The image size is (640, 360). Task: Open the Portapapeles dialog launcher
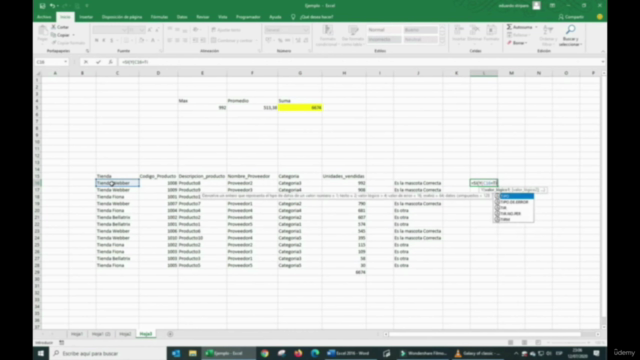pyautogui.click(x=87, y=51)
